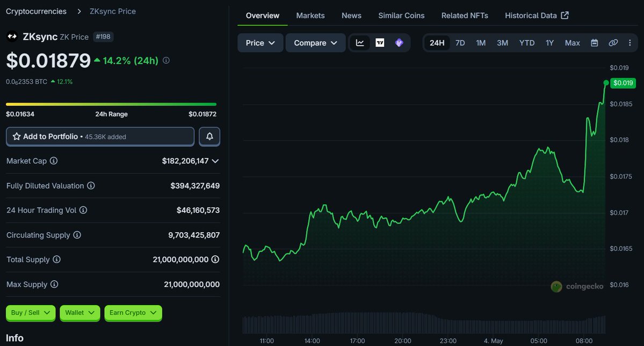Switch to TradingView chart icon

pos(380,43)
